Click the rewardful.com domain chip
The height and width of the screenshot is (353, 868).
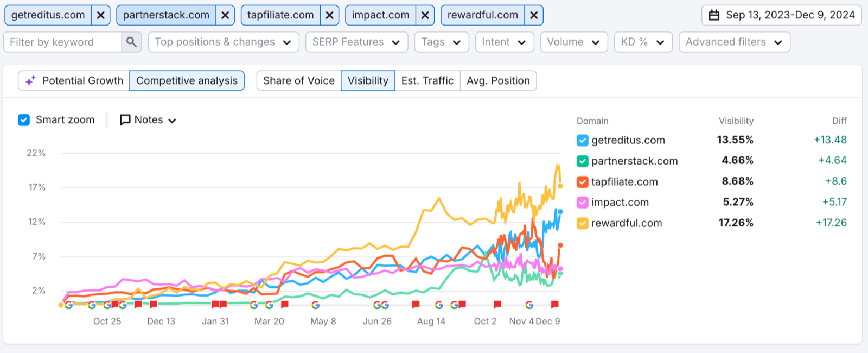[x=482, y=15]
